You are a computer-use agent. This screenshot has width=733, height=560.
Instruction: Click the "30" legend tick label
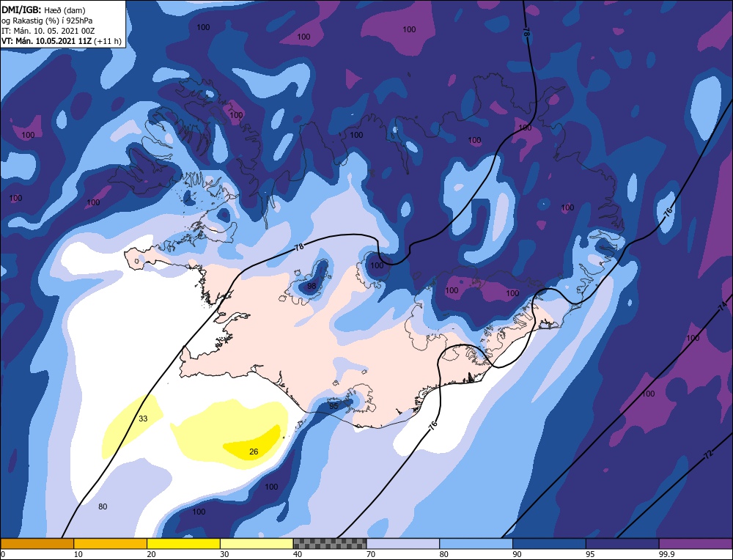point(224,554)
